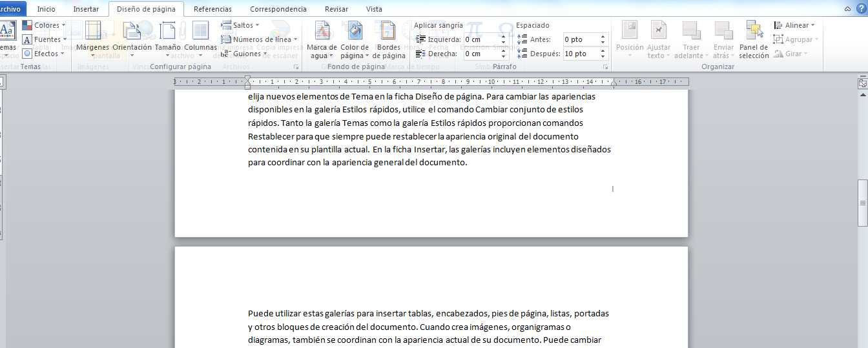Open the Panel de selección
Screen dimensions: 868x348
(x=754, y=39)
